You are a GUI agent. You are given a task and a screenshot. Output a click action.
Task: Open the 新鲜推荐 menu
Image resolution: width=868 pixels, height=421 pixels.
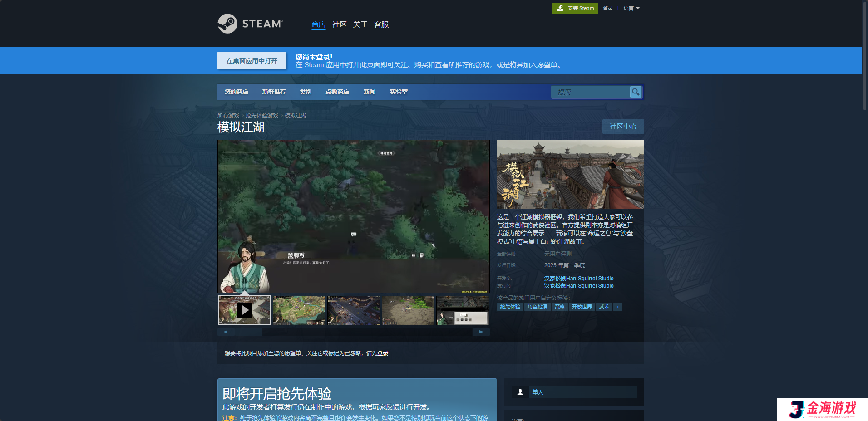[274, 92]
